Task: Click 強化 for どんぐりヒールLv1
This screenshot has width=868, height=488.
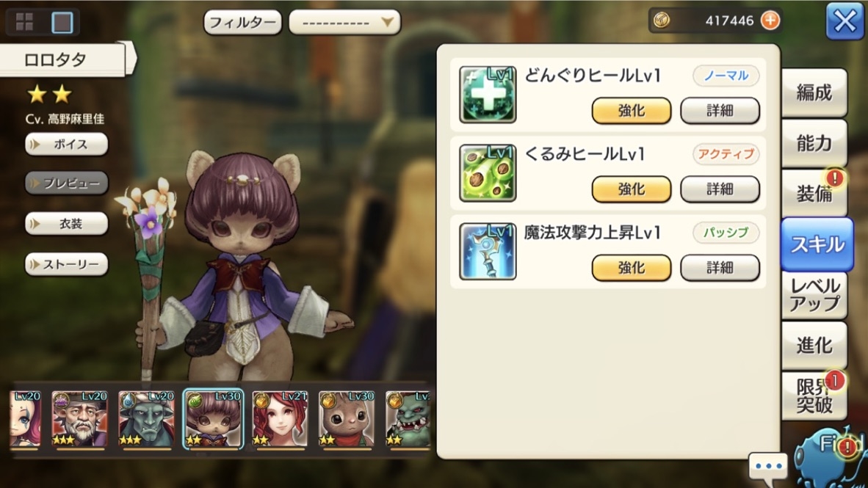Action: pyautogui.click(x=631, y=111)
